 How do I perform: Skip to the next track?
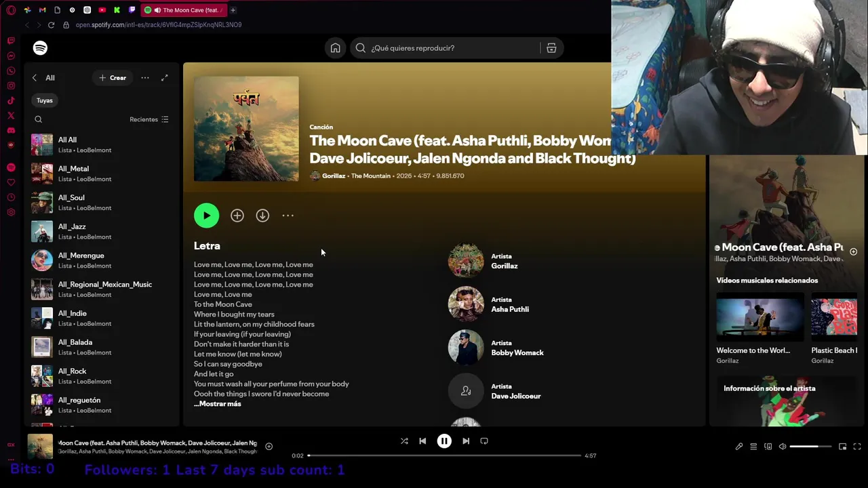[466, 441]
